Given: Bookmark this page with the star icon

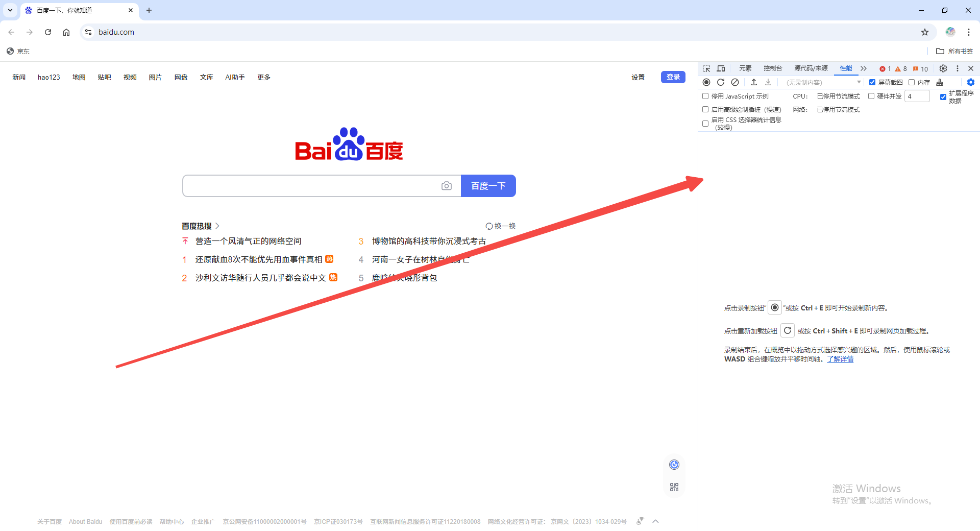Looking at the screenshot, I should pos(925,32).
